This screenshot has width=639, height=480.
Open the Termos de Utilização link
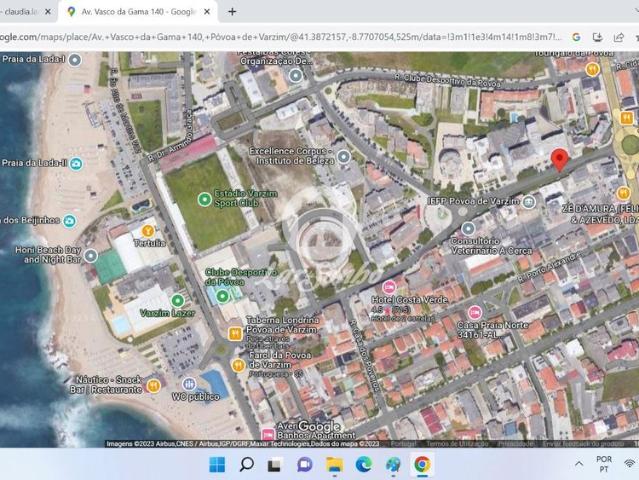tap(457, 444)
